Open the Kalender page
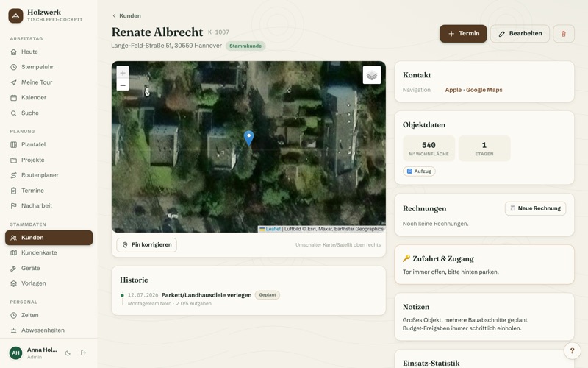The width and height of the screenshot is (588, 368). click(49, 98)
